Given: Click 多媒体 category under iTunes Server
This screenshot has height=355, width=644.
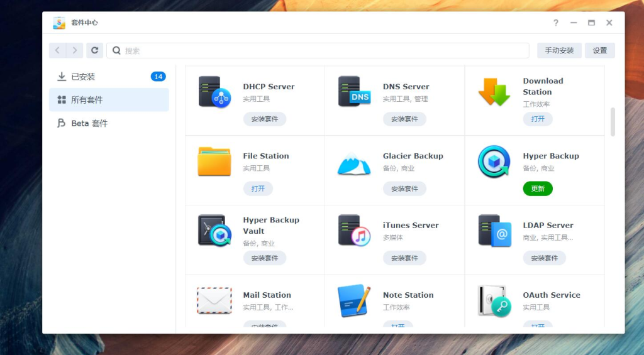Looking at the screenshot, I should coord(393,238).
